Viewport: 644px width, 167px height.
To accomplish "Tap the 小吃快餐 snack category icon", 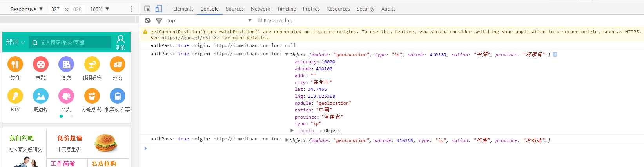I will pos(92,96).
